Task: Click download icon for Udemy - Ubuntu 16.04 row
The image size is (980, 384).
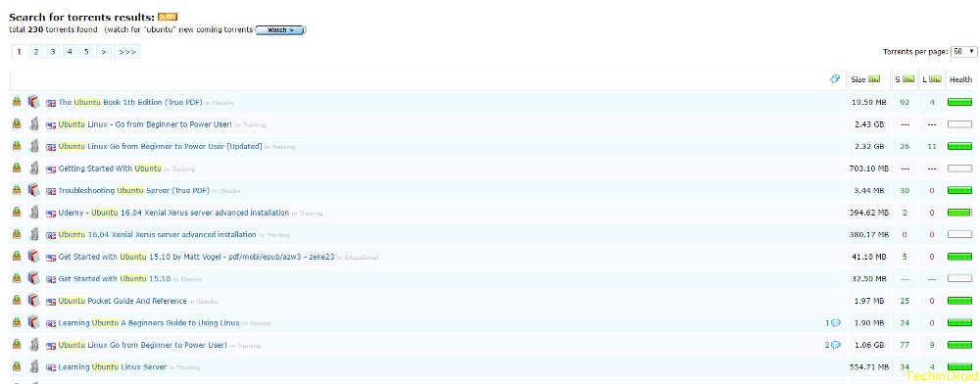Action: pyautogui.click(x=17, y=213)
